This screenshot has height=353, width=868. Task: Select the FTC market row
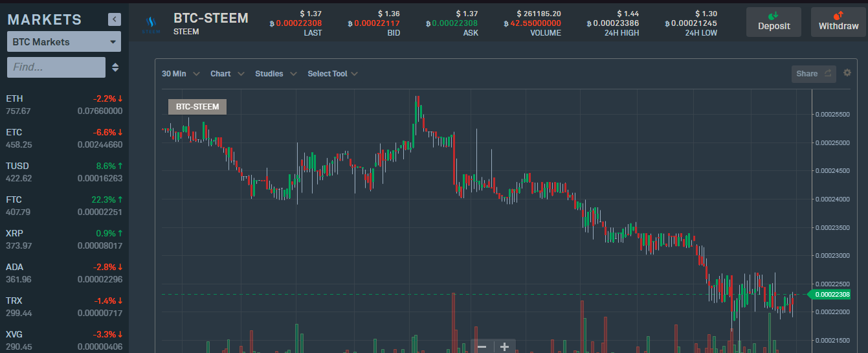click(x=64, y=206)
